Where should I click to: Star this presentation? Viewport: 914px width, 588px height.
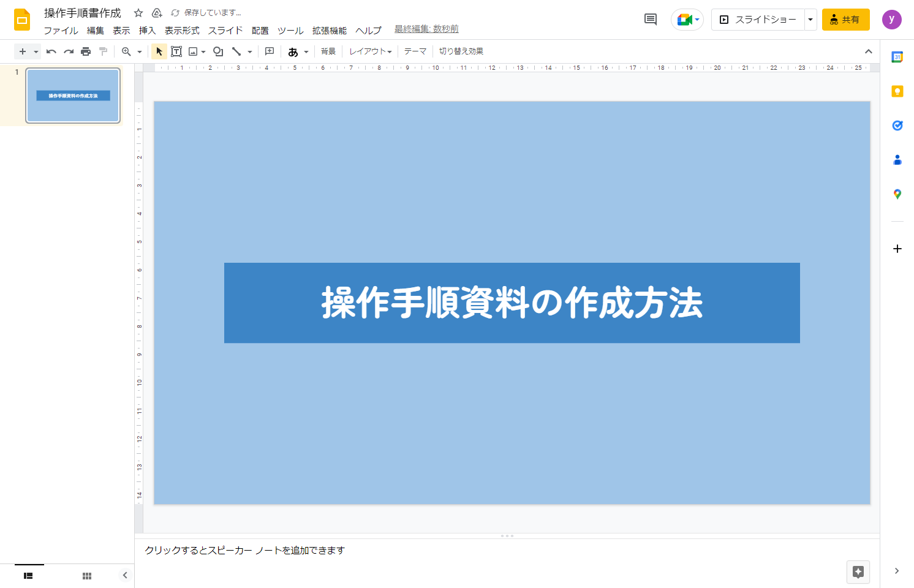point(138,13)
